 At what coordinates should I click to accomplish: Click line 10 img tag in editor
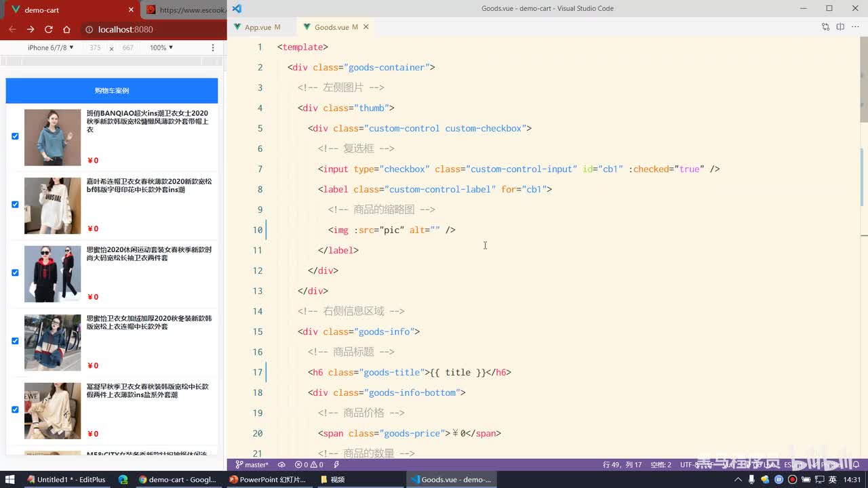(x=392, y=230)
